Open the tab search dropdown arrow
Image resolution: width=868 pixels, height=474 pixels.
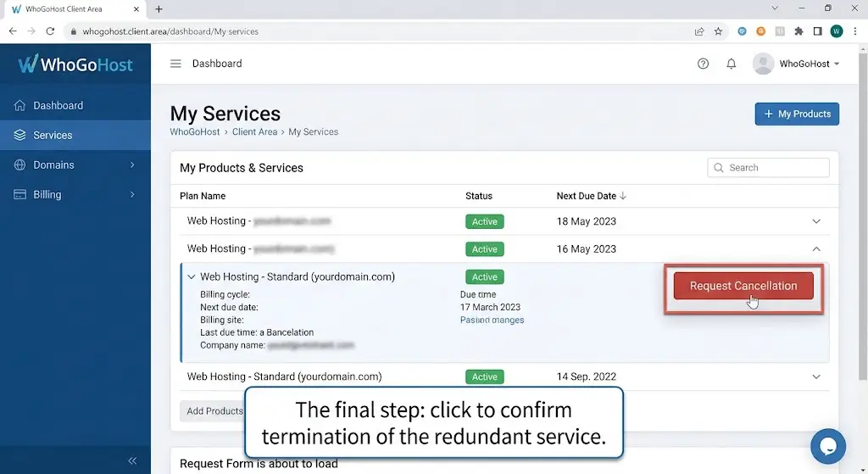click(x=775, y=8)
